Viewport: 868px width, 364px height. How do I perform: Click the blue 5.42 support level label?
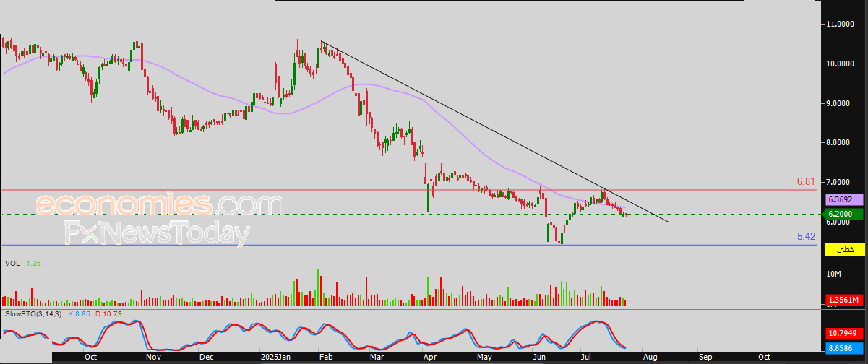tap(806, 236)
